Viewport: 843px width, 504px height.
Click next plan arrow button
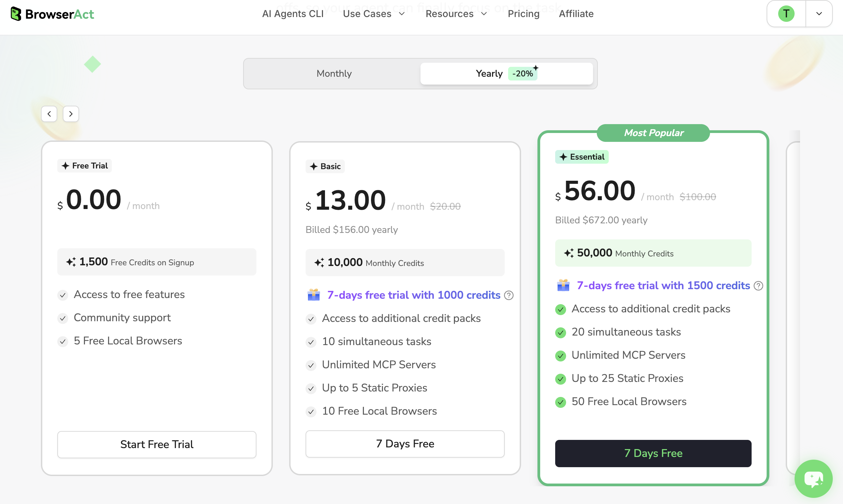point(71,114)
